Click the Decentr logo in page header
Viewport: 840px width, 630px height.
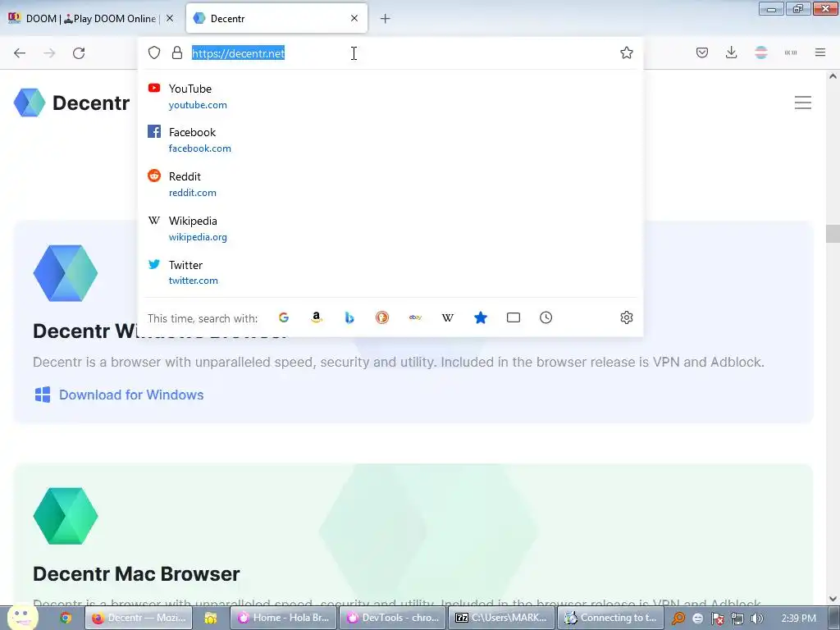click(x=72, y=103)
